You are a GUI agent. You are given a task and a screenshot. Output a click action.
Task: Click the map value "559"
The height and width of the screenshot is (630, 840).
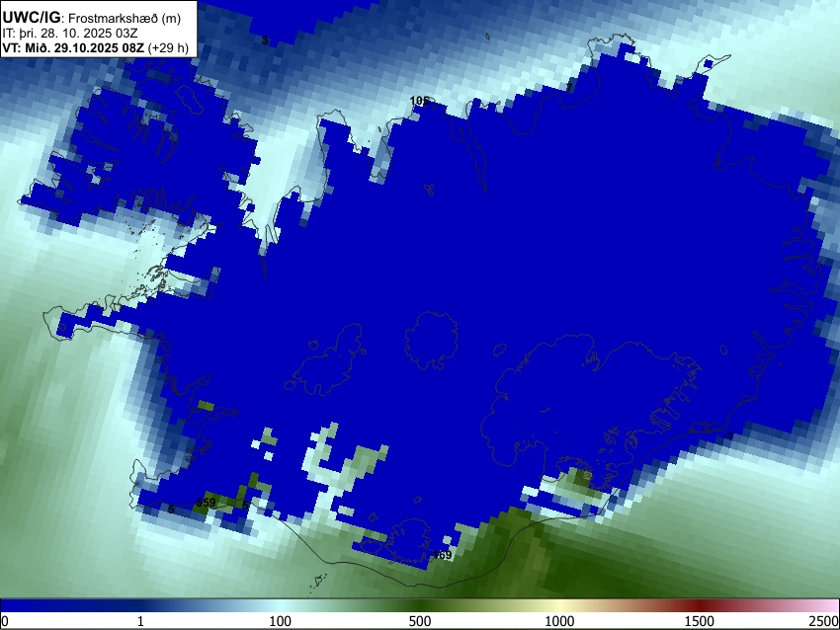click(206, 503)
